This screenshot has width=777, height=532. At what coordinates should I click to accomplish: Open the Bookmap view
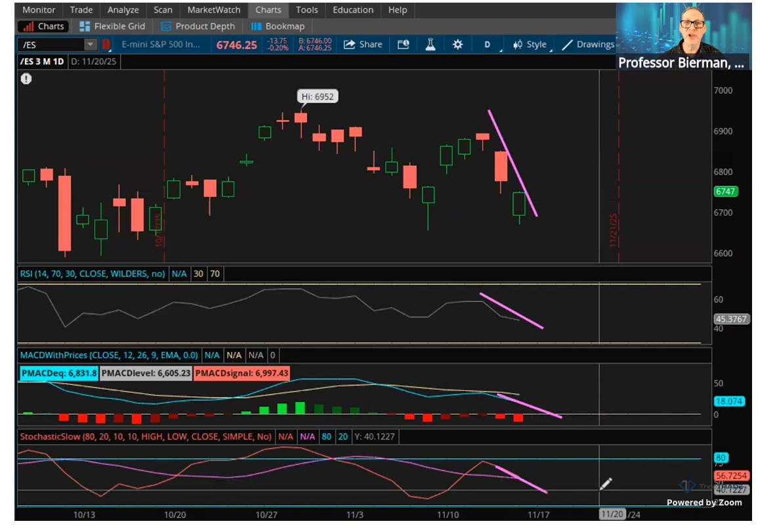coord(278,26)
